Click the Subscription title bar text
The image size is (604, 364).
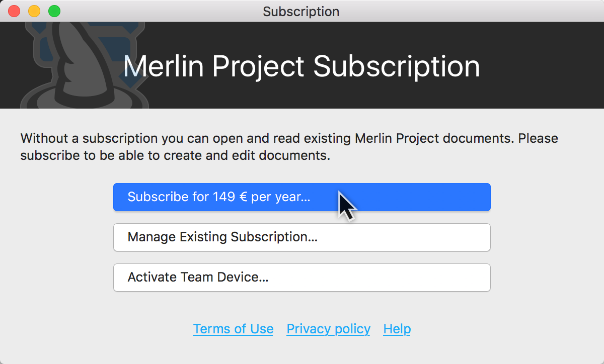[300, 12]
